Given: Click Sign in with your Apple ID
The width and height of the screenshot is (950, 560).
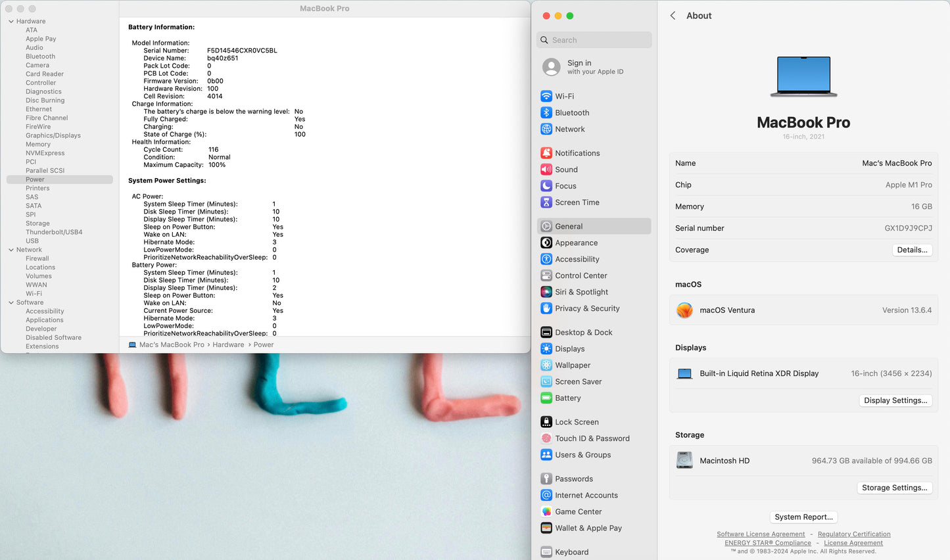Looking at the screenshot, I should point(594,67).
